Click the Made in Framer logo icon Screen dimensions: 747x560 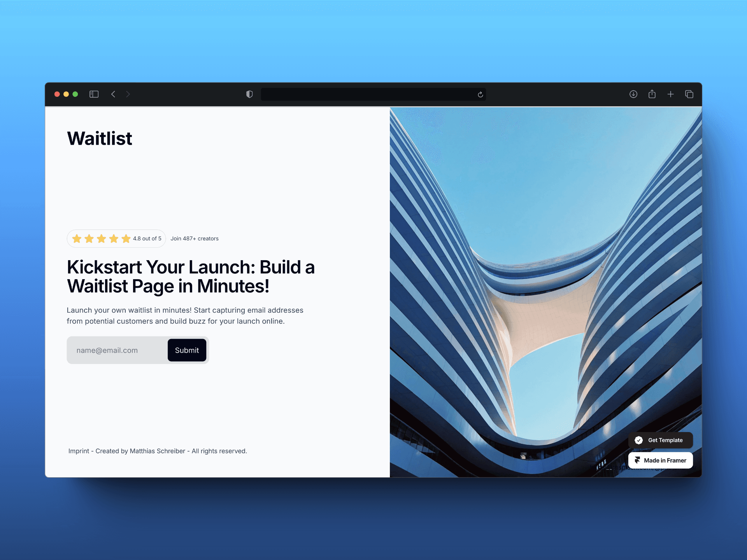point(639,459)
